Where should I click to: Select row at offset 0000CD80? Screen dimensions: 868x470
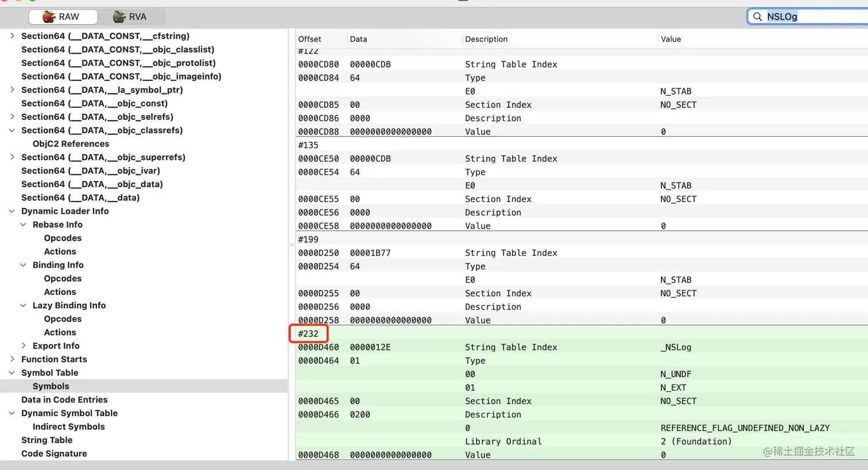582,64
